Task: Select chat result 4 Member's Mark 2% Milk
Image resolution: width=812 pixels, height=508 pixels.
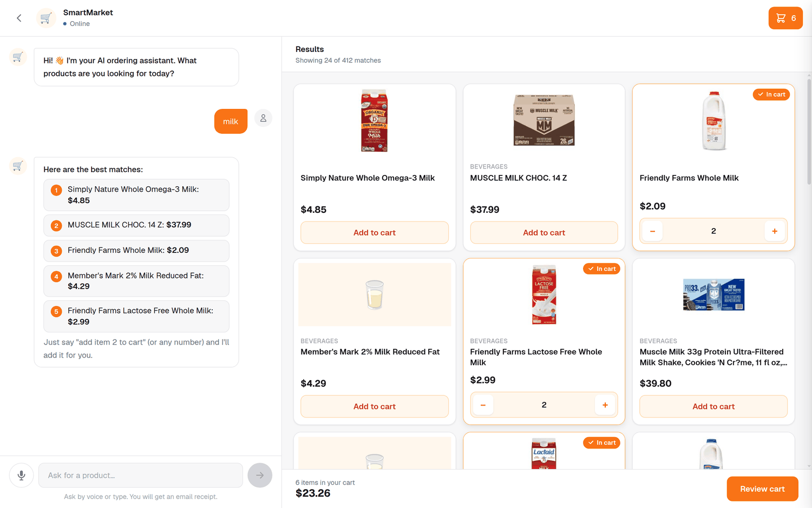Action: (x=136, y=281)
